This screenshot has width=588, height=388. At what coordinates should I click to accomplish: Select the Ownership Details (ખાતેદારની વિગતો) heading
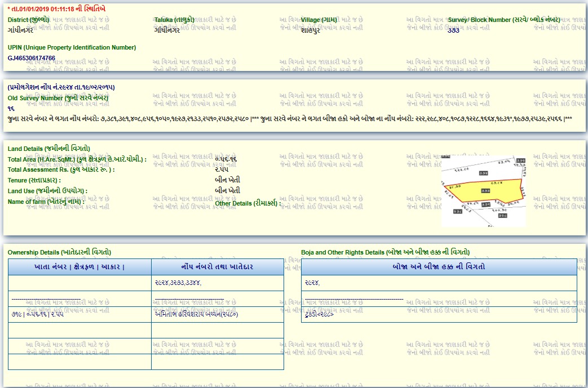[59, 252]
